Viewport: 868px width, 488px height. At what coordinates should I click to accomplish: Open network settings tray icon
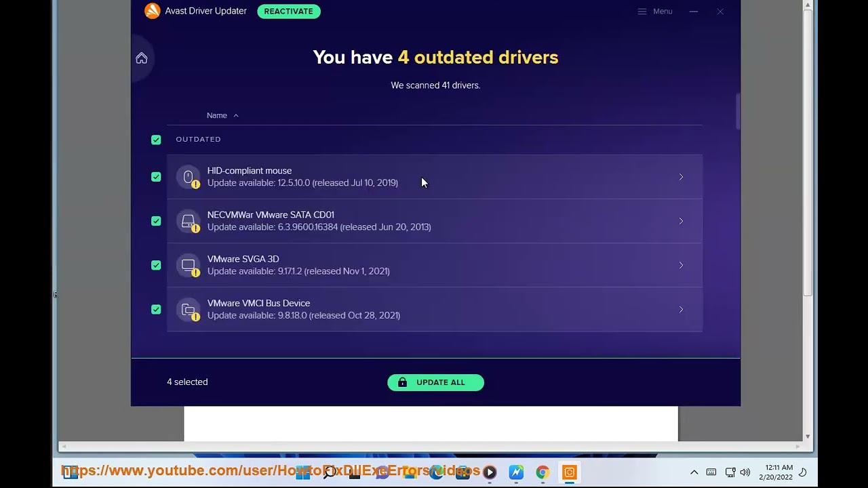(730, 472)
